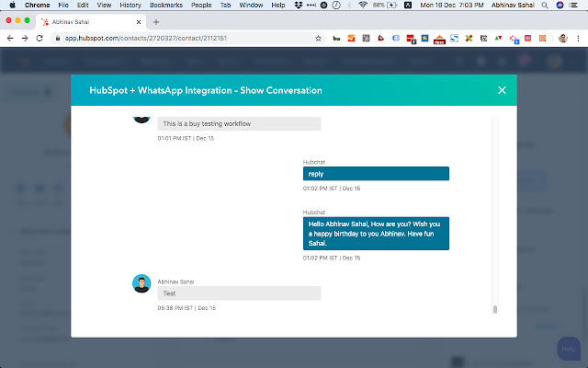This screenshot has height=368, width=588.
Task: Click the 05:38 PM IST timestamp
Action: pos(187,308)
